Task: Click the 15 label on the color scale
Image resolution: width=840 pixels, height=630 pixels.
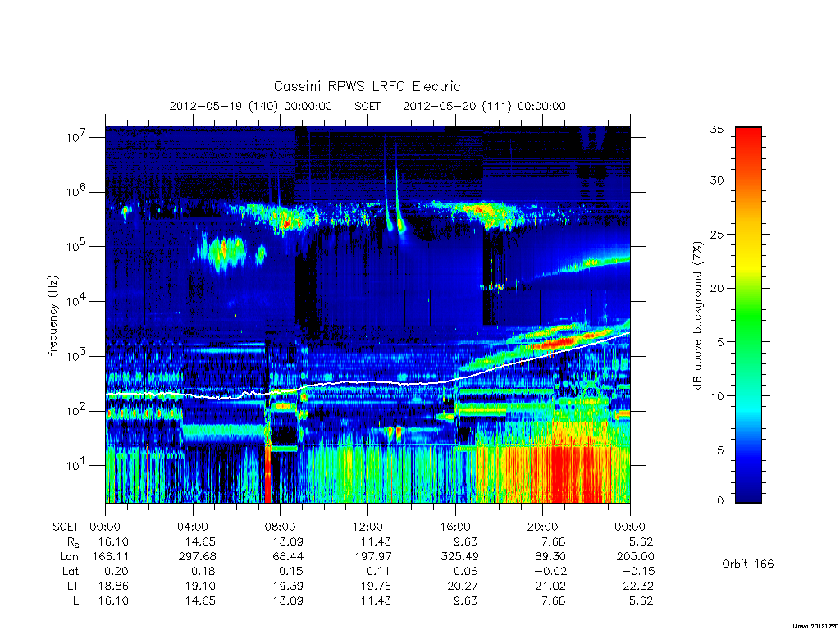Action: [717, 342]
